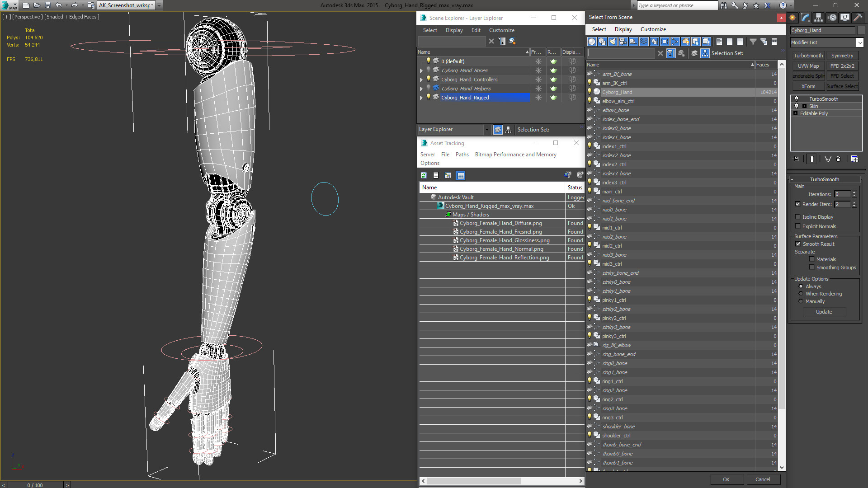Open the Layer Explorer mode dropdown
Screen dimensions: 868x488
point(487,130)
